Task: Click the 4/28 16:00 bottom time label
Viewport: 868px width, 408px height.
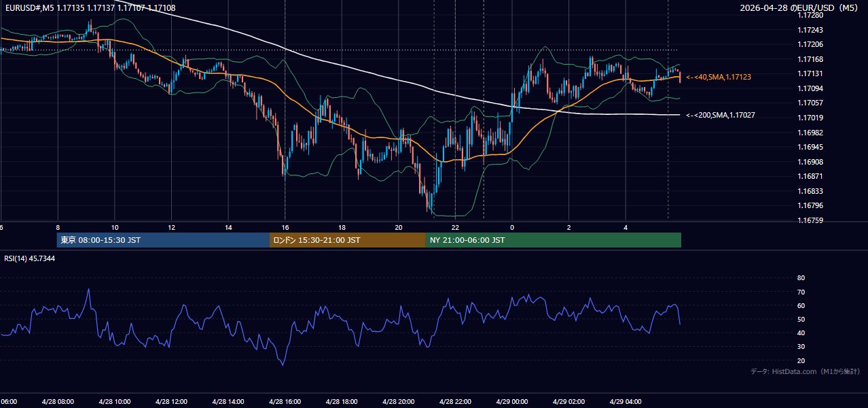Action: pyautogui.click(x=285, y=401)
